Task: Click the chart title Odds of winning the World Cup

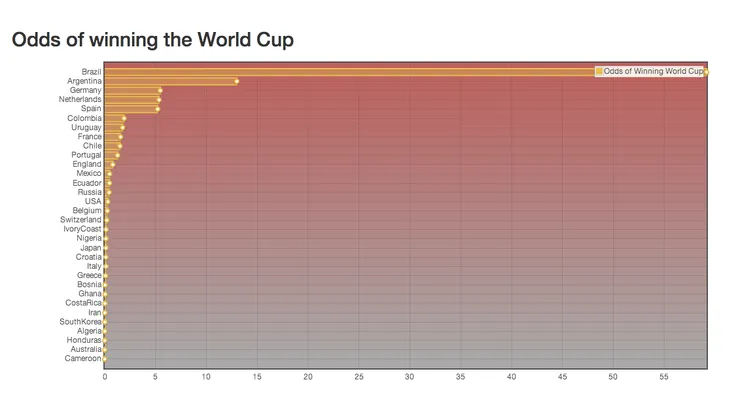Action: [x=152, y=40]
